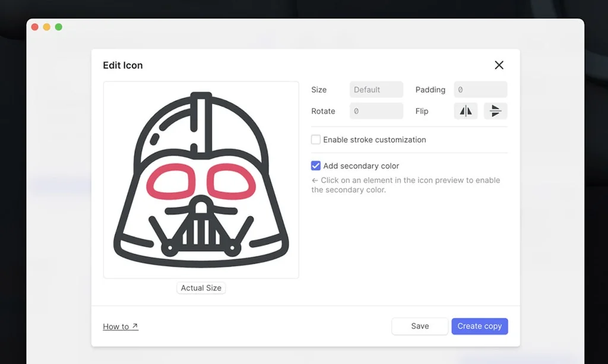This screenshot has height=364, width=608.
Task: Click the Size input field
Action: (376, 90)
